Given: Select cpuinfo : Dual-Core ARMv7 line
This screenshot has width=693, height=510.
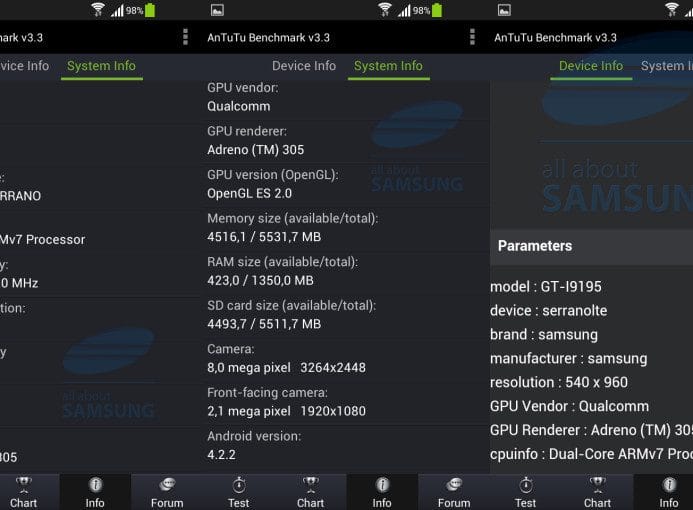Looking at the screenshot, I should coord(591,454).
